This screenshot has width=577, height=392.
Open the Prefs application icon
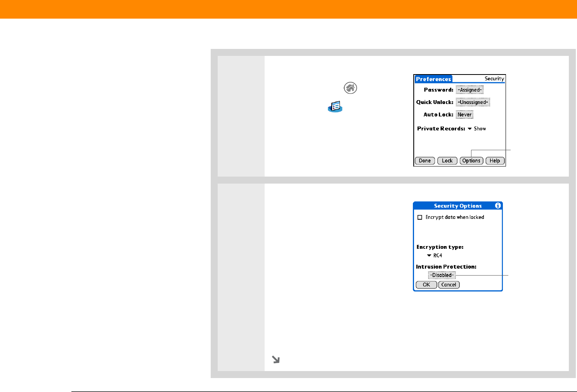click(x=335, y=107)
